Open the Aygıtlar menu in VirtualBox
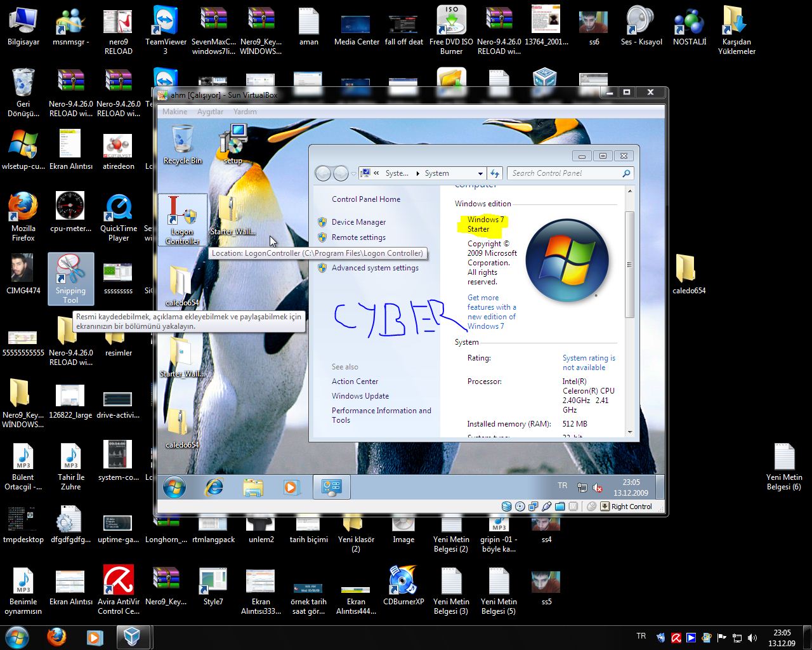This screenshot has width=812, height=650. 210,112
